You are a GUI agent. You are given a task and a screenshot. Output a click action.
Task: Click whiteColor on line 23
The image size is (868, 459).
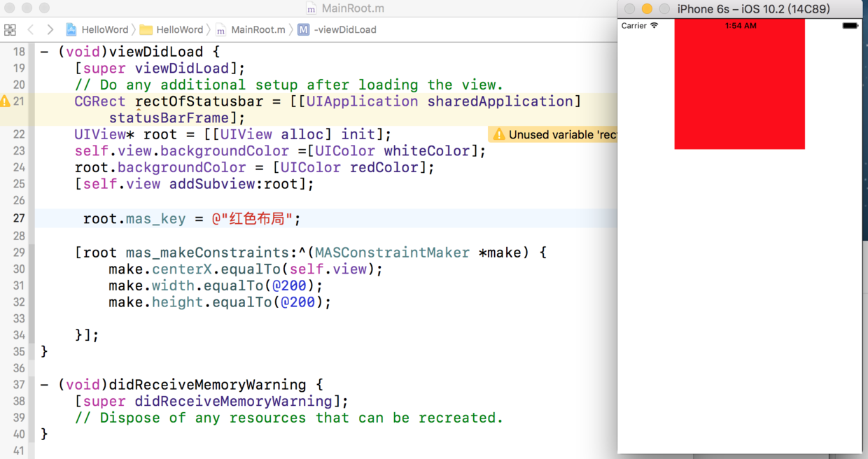pyautogui.click(x=426, y=151)
